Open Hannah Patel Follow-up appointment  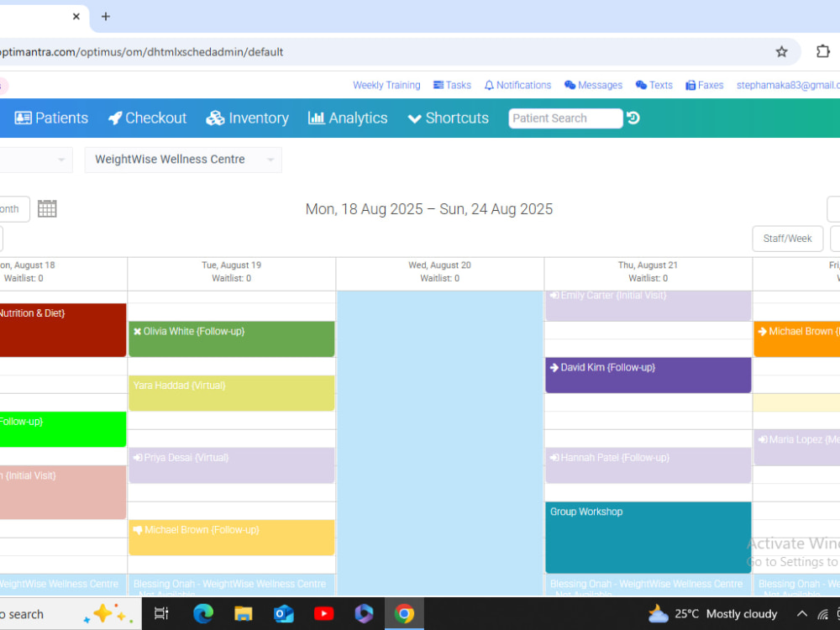[648, 465]
